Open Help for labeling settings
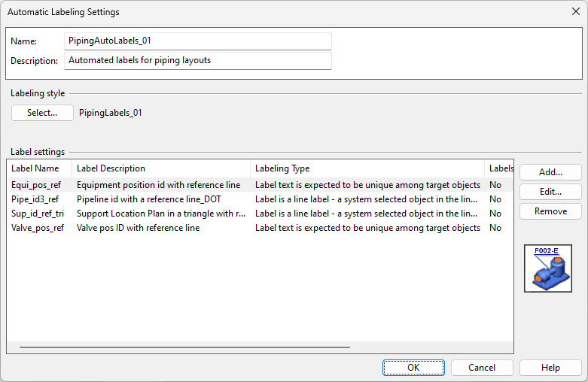This screenshot has height=382, width=588. click(x=550, y=368)
